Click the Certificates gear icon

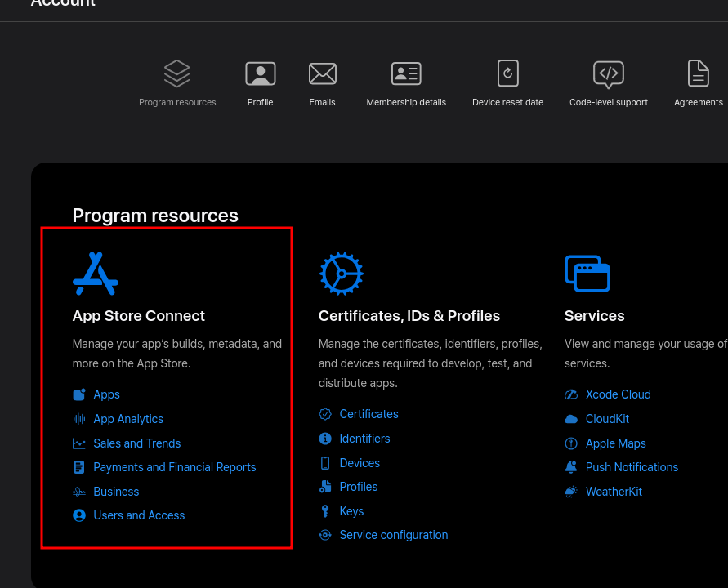[341, 274]
